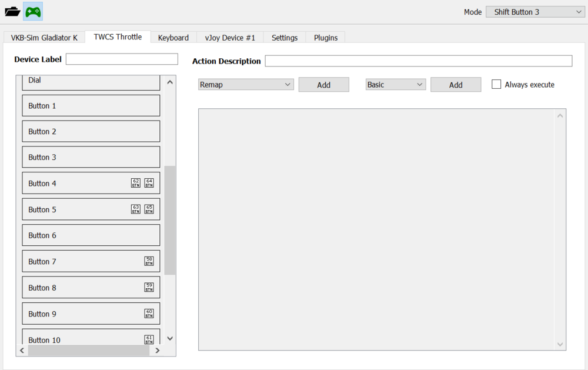Select Button 8 in the input list
This screenshot has height=370, width=588.
91,288
